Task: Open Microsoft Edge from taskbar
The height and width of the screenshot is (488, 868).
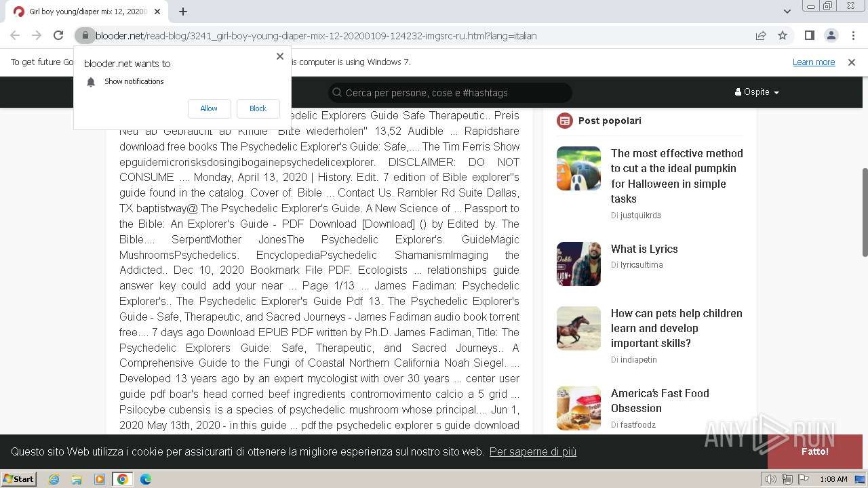Action: [x=145, y=479]
